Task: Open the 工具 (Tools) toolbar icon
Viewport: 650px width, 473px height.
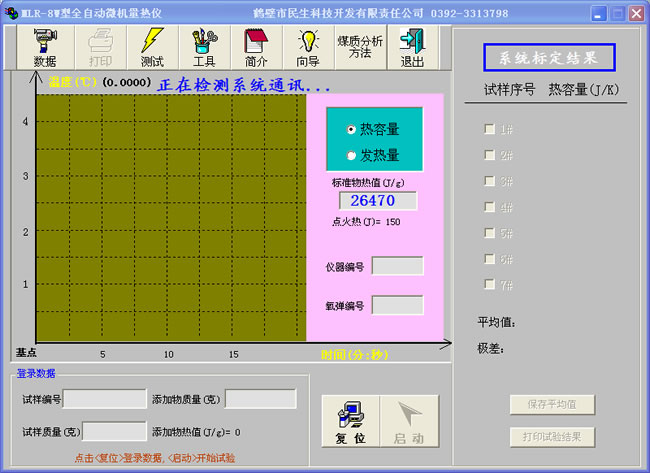Action: coord(204,47)
